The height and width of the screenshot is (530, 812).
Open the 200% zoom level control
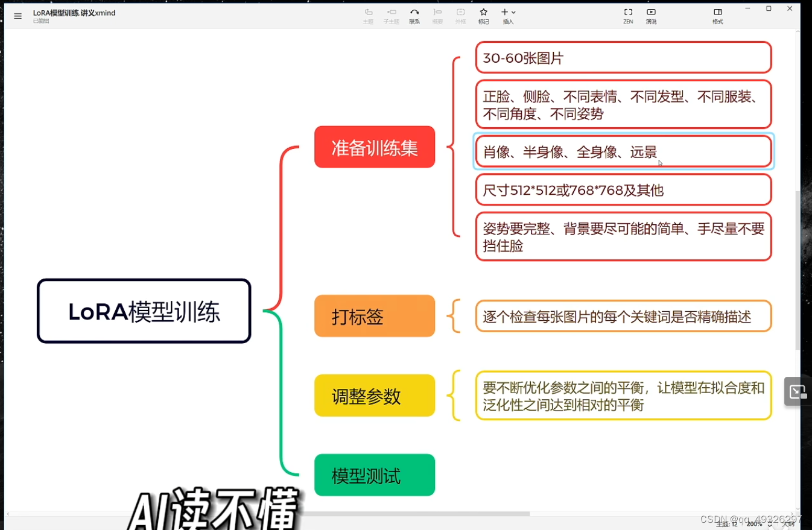click(x=758, y=524)
